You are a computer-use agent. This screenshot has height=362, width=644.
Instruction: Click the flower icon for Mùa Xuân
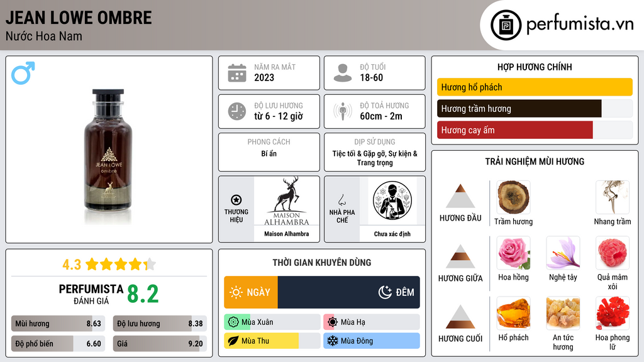[233, 322]
